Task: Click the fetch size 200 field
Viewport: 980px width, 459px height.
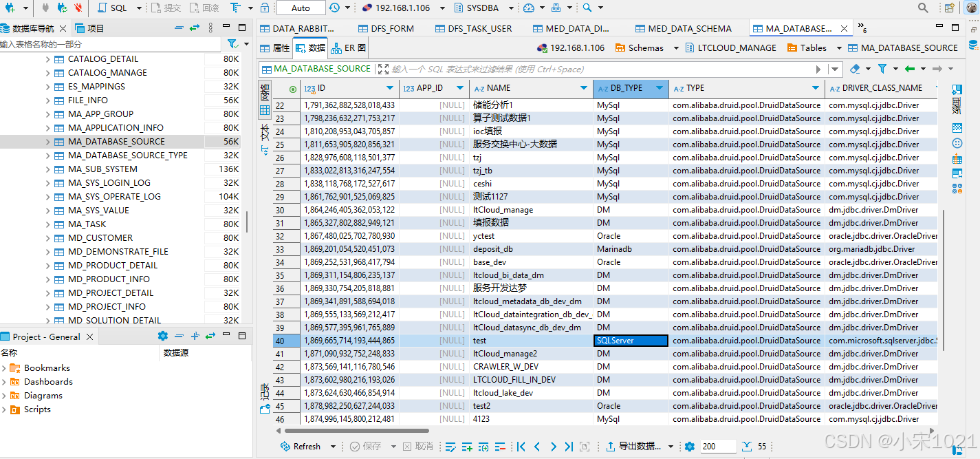Action: click(717, 446)
